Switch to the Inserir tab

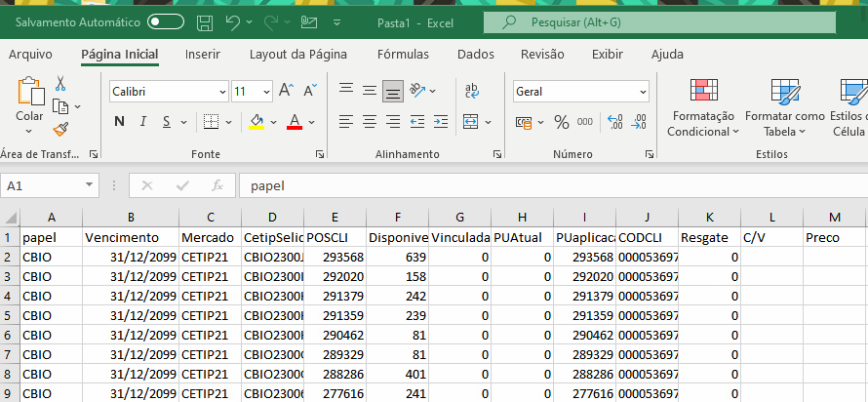click(203, 55)
